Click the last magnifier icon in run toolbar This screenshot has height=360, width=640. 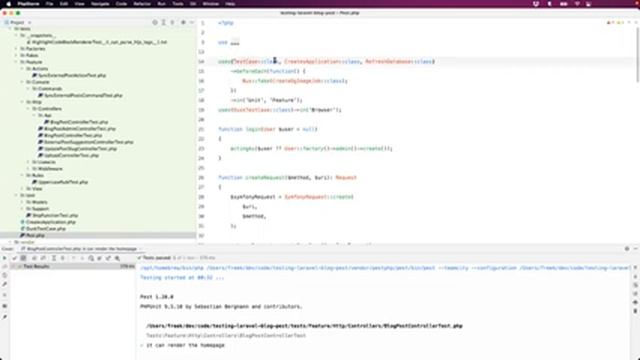point(117,258)
